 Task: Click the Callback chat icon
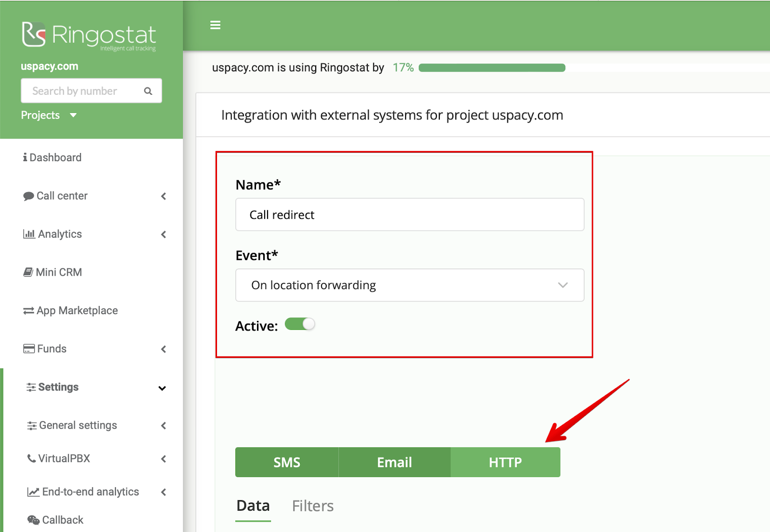(33, 520)
